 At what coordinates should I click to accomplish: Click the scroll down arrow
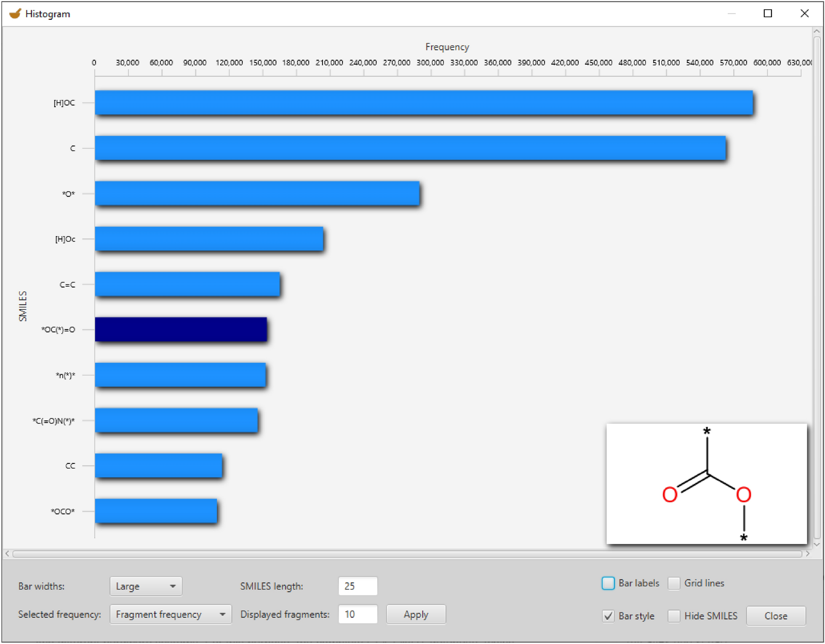817,544
